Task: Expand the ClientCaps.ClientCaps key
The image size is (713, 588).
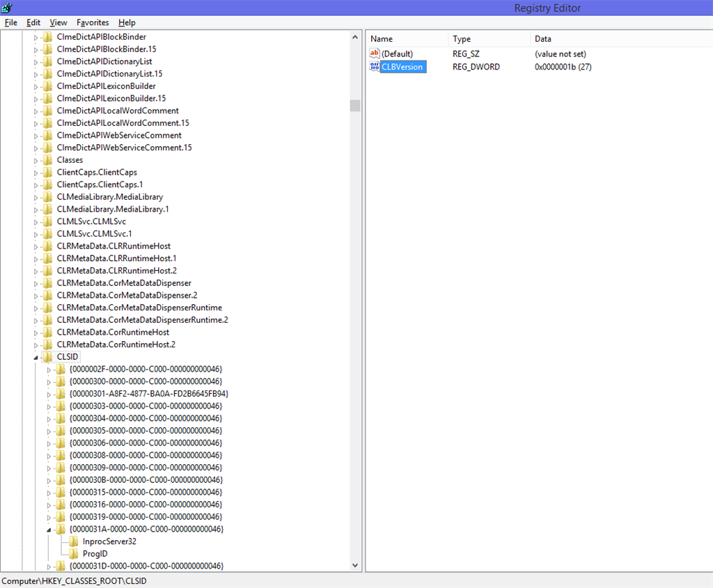Action: 36,173
